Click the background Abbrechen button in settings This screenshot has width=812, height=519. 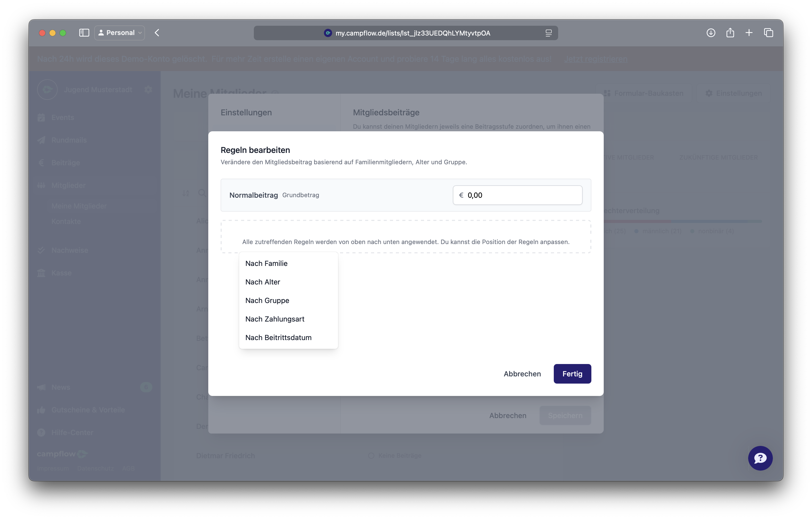[507, 416]
